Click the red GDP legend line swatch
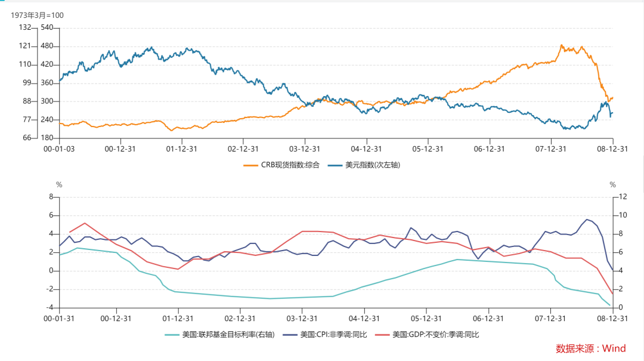 coord(382,335)
